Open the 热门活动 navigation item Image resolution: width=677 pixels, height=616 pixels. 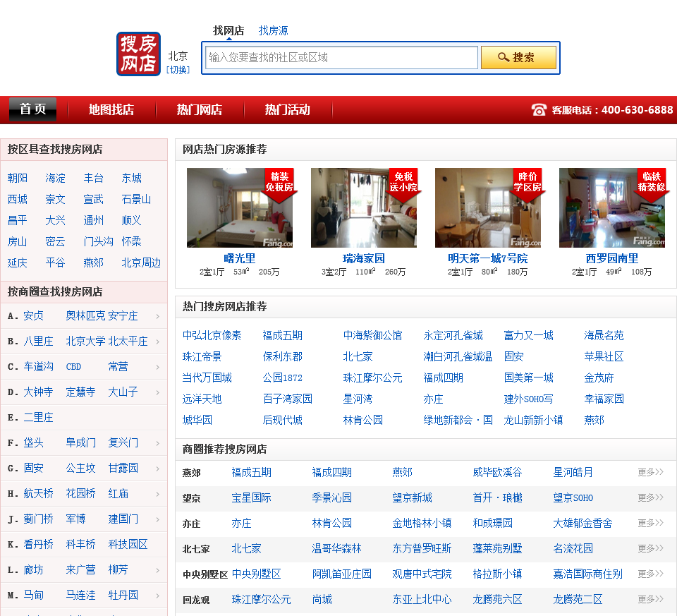click(x=288, y=109)
